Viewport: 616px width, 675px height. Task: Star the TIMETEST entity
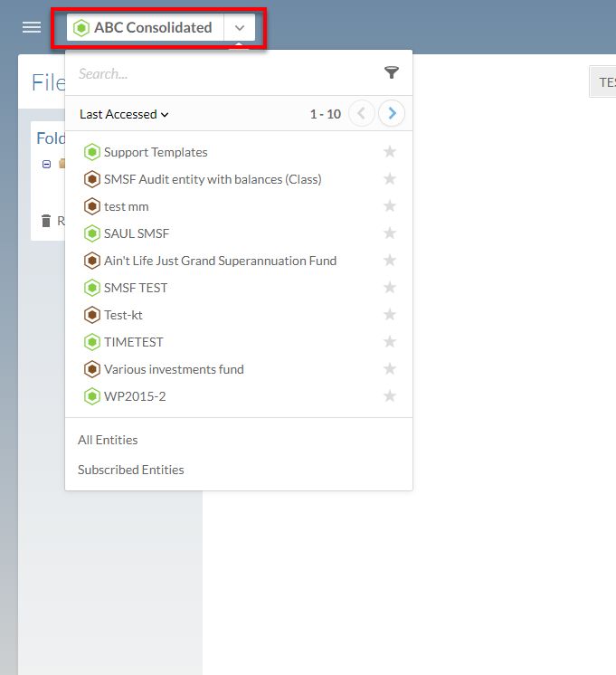click(390, 341)
